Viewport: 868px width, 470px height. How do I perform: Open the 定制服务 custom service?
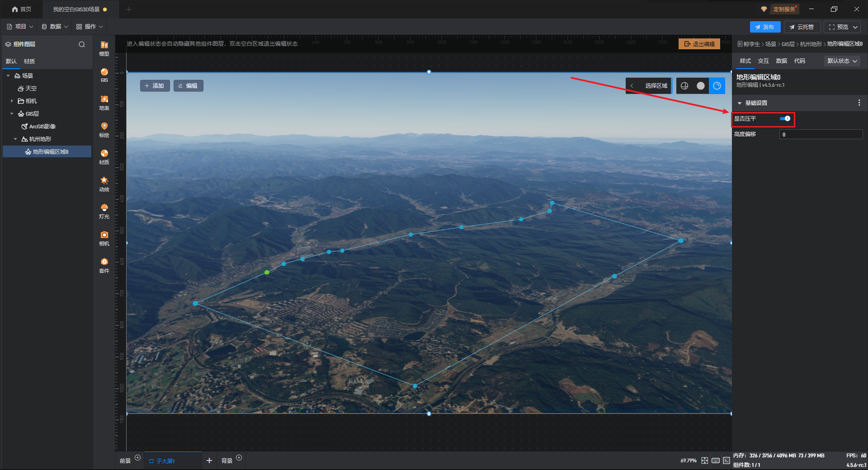(x=780, y=9)
